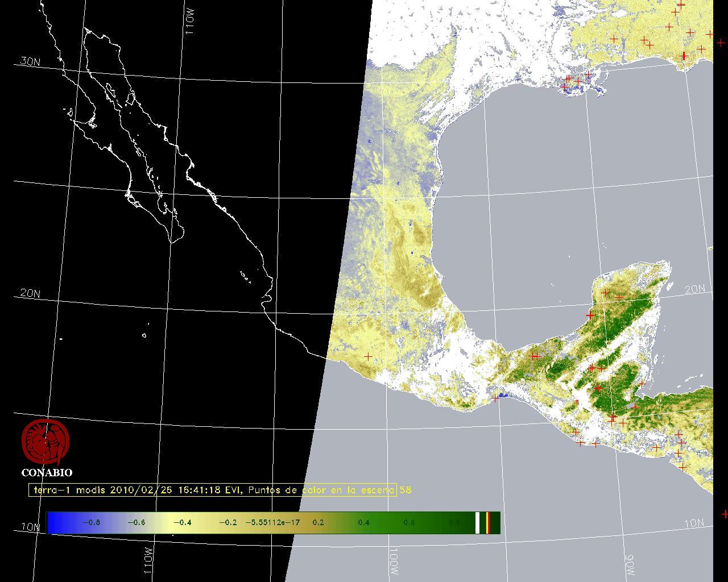
Task: Click the CONABIO text under the logo
Action: pyautogui.click(x=47, y=472)
